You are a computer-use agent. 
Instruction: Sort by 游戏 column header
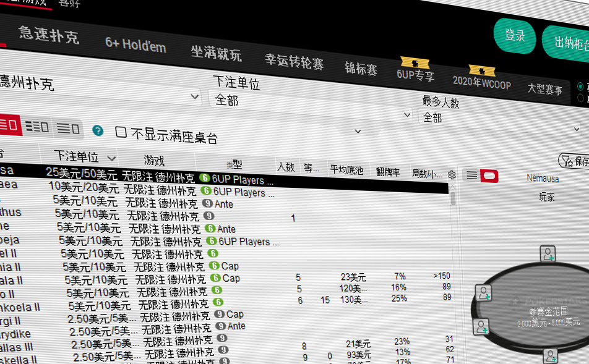[155, 161]
